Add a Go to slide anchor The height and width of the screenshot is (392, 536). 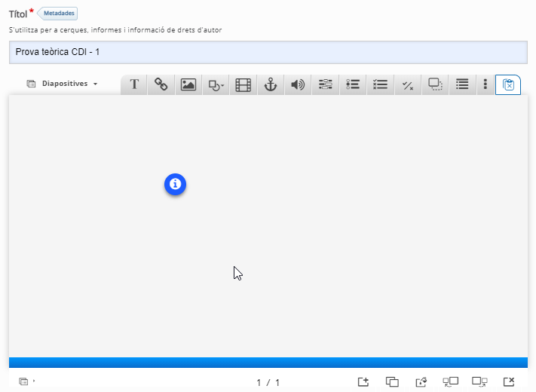(271, 84)
